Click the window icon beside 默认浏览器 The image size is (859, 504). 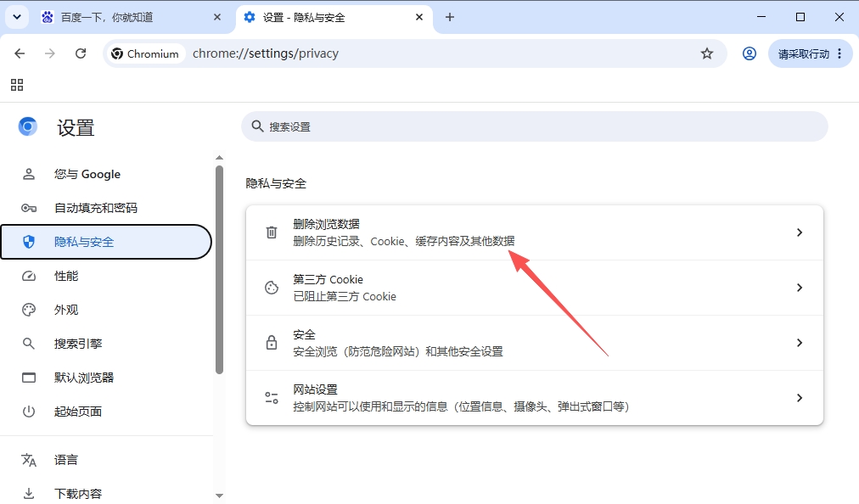pos(29,378)
